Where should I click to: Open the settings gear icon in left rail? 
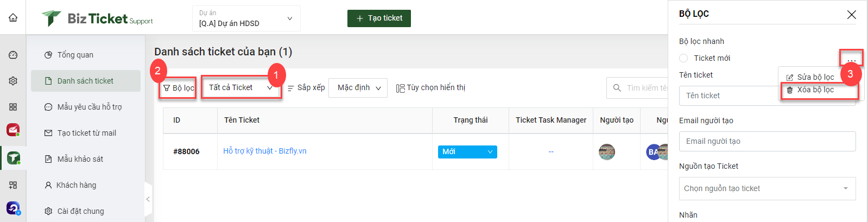[13, 81]
